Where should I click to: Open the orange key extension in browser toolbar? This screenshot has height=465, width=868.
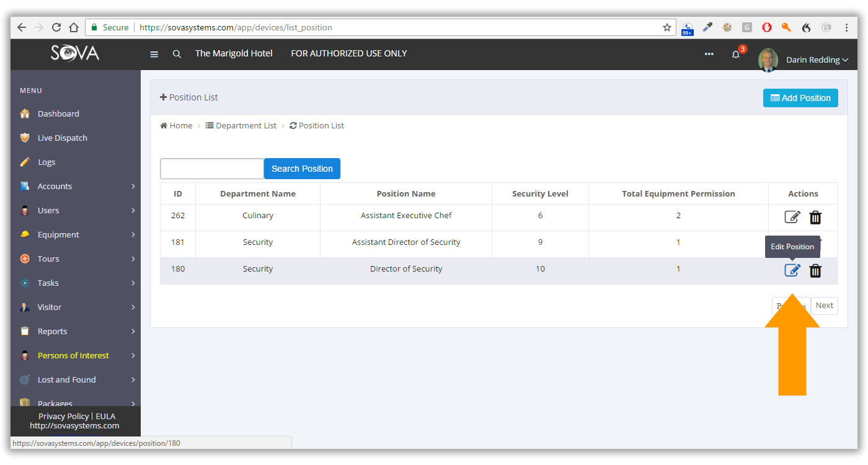[x=786, y=27]
